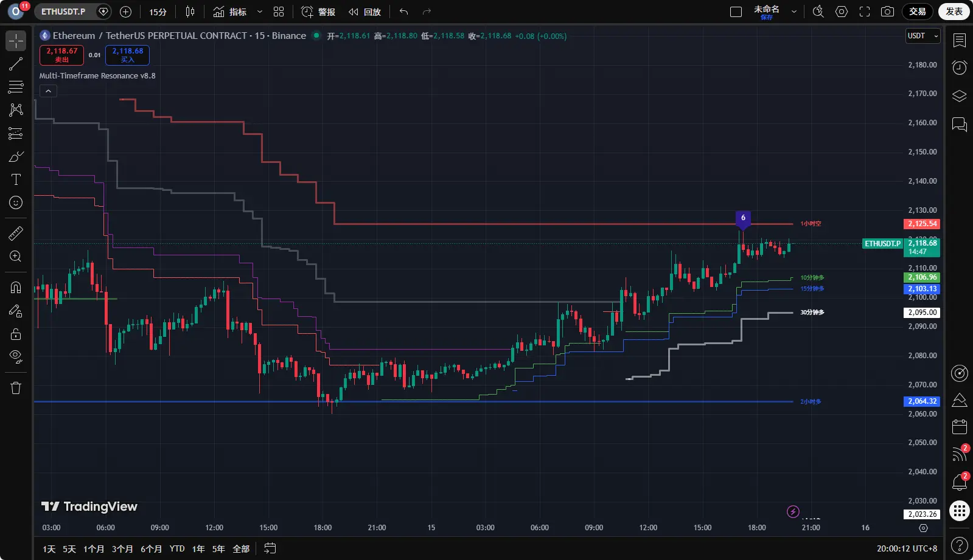Click the Multi-Timeframe Resonance v8.8 indicator title
This screenshot has width=973, height=560.
[97, 76]
